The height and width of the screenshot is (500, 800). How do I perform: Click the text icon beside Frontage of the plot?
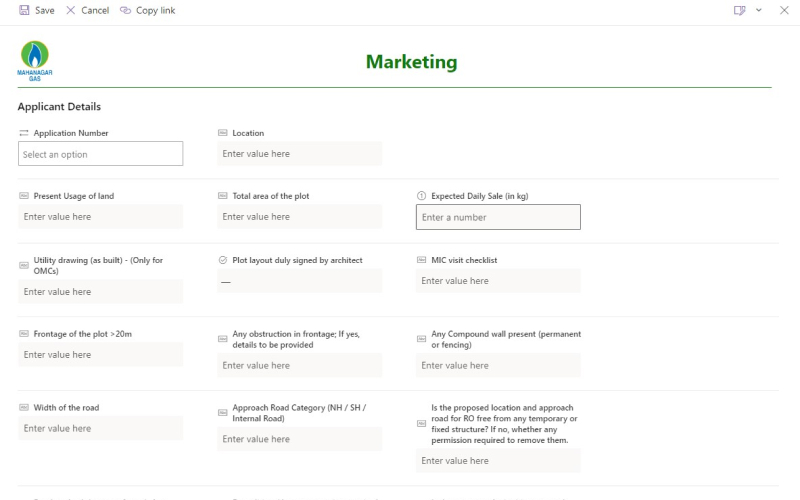[x=23, y=334]
